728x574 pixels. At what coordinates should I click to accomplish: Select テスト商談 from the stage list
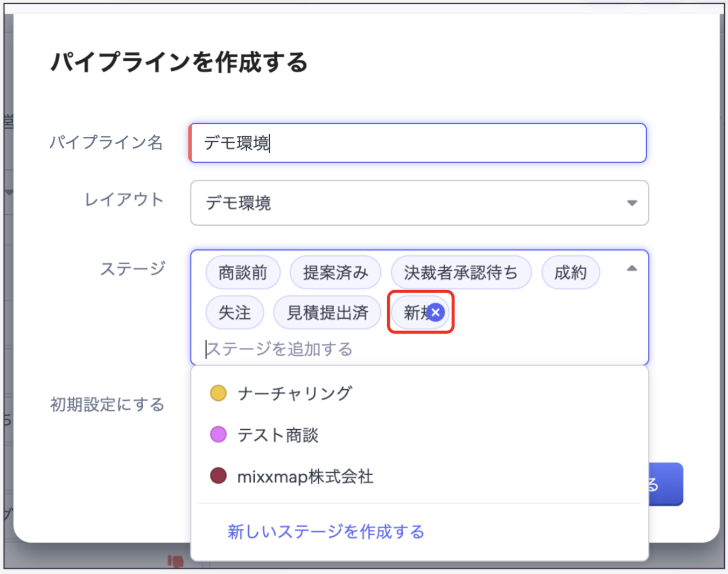pyautogui.click(x=278, y=435)
